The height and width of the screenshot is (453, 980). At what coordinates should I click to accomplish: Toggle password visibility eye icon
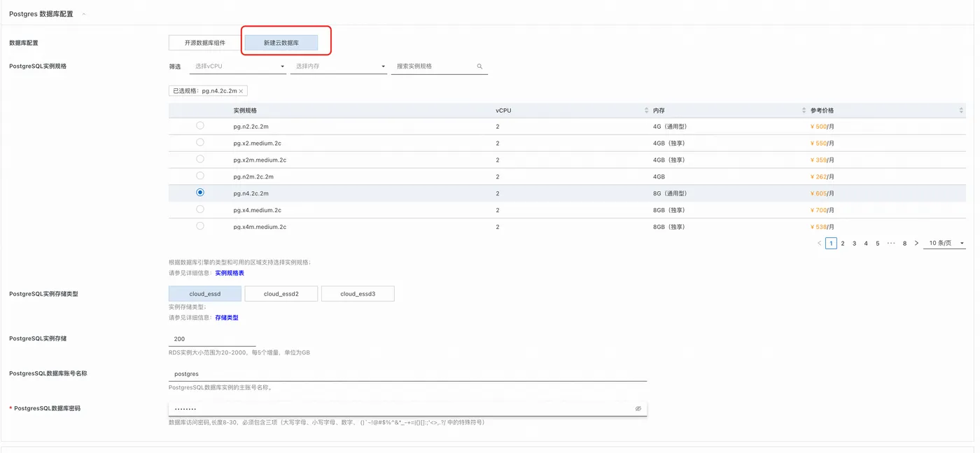pos(638,409)
